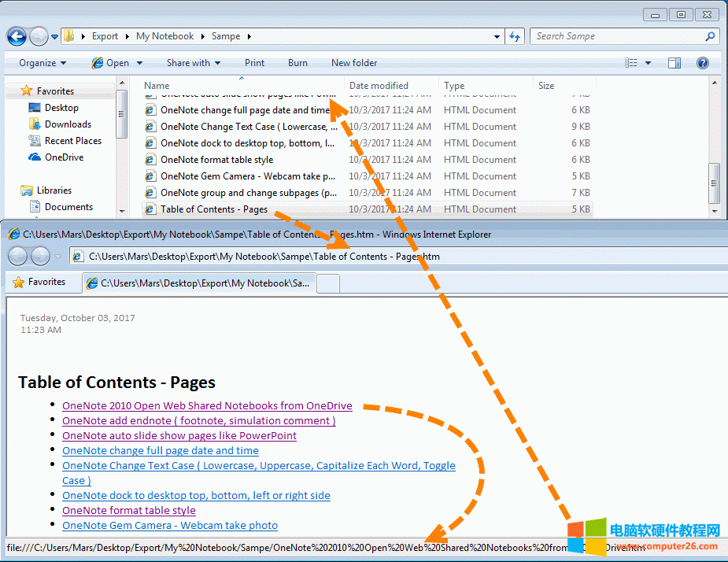Sort files by the Date modified column
Screen dimensions: 728x562
[x=379, y=86]
